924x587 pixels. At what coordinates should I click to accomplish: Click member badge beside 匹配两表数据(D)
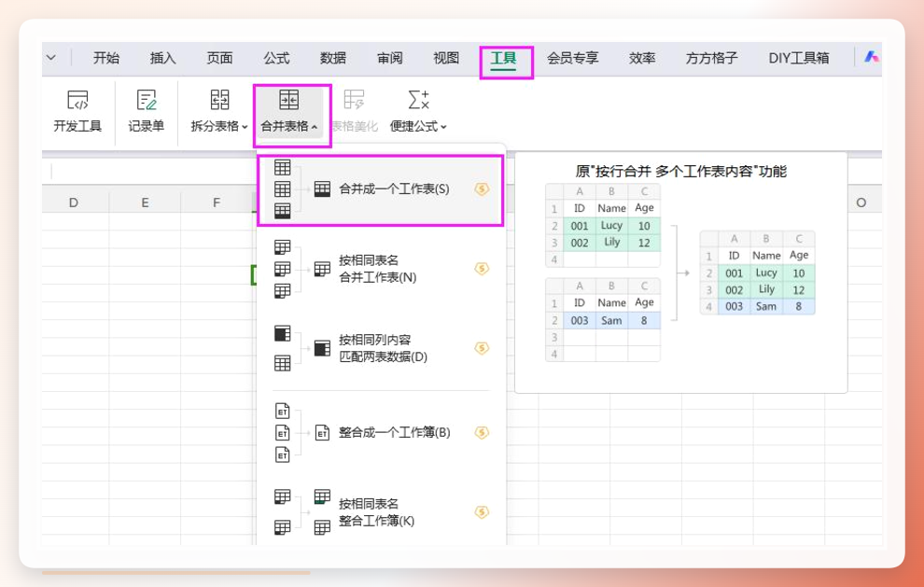(x=482, y=348)
